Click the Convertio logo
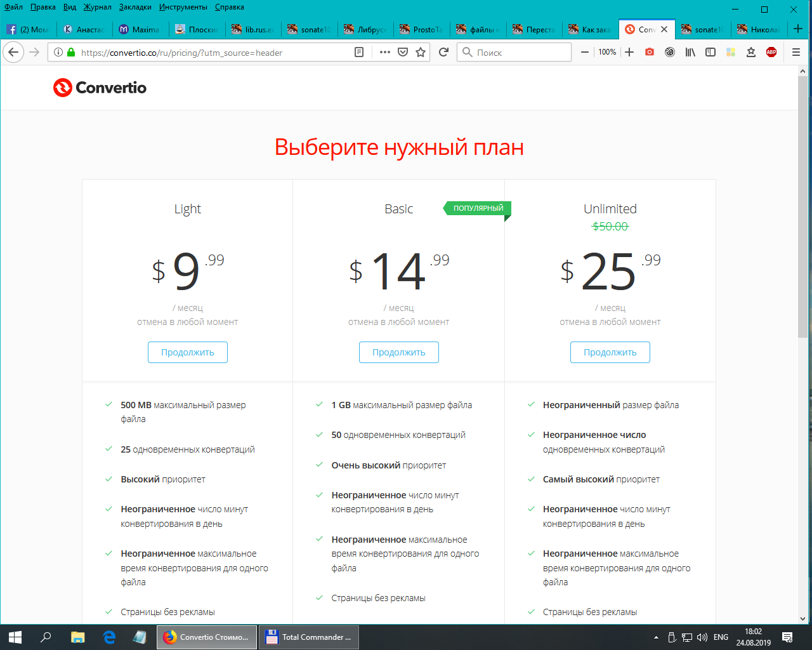 pos(100,88)
